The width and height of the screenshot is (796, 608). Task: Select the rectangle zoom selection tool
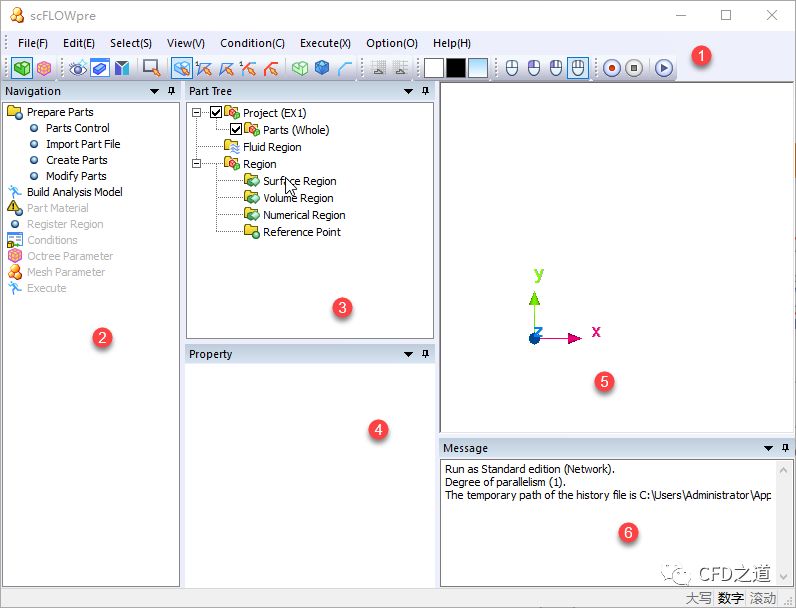[x=151, y=68]
